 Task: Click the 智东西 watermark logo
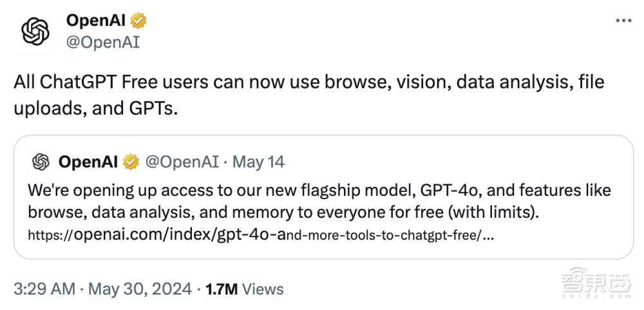point(596,279)
